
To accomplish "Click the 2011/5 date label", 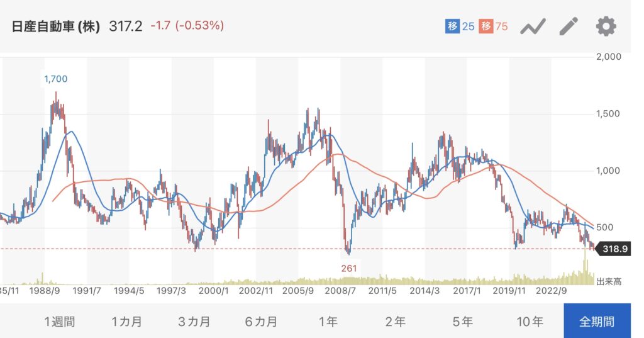I will 382,291.
